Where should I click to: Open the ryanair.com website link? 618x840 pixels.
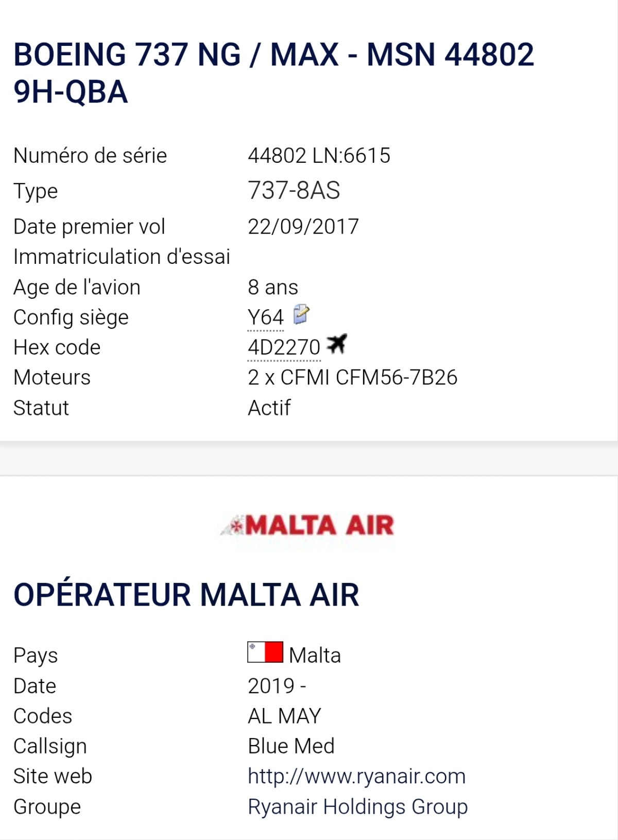pyautogui.click(x=356, y=776)
